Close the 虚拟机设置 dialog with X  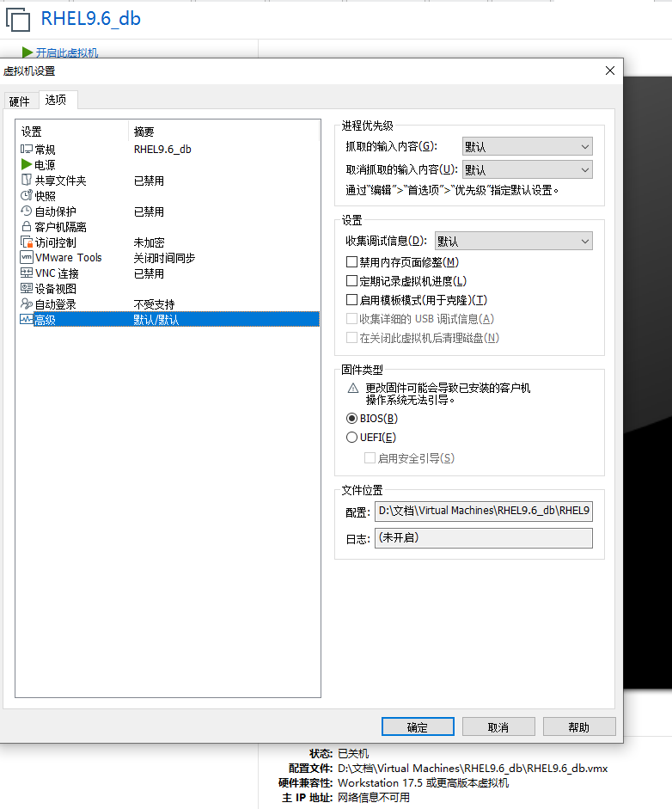(609, 70)
